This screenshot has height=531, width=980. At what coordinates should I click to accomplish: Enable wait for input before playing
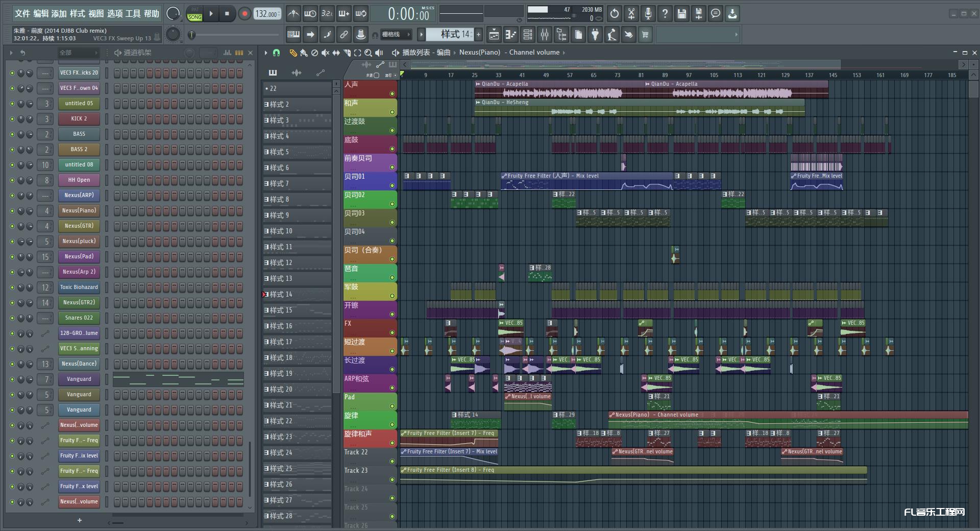310,14
